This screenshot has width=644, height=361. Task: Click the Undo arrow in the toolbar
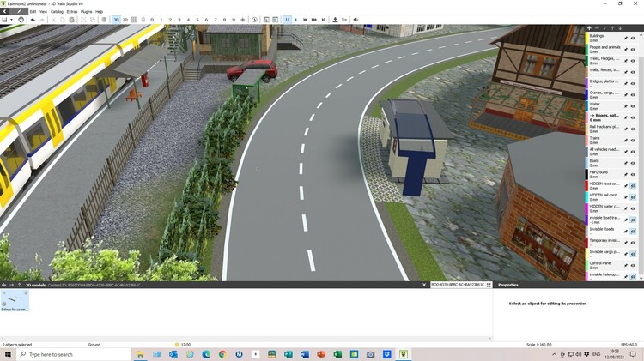33,20
